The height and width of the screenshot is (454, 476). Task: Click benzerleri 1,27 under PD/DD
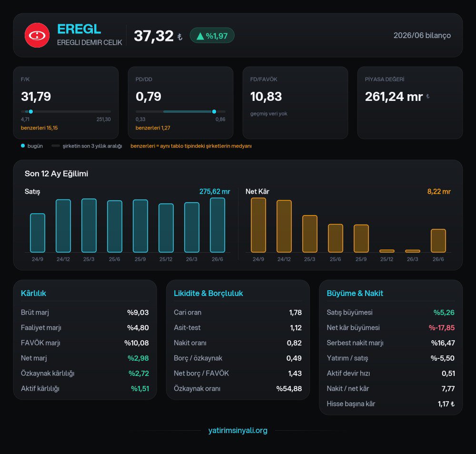(x=153, y=128)
